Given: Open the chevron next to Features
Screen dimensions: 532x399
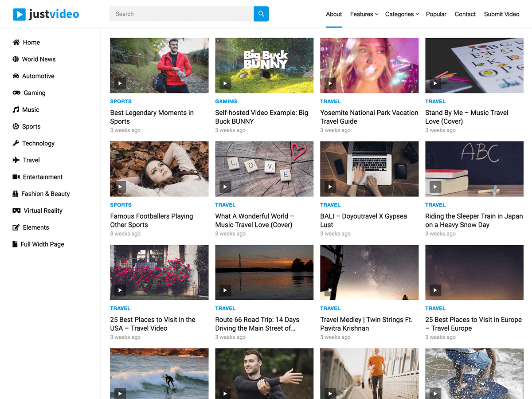Looking at the screenshot, I should tap(376, 14).
